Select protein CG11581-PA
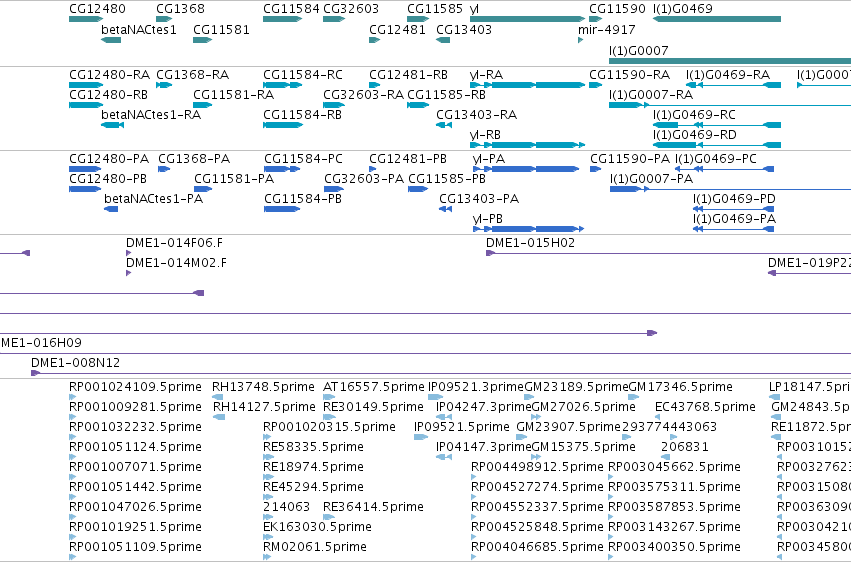This screenshot has height=562, width=851. pyautogui.click(x=234, y=178)
